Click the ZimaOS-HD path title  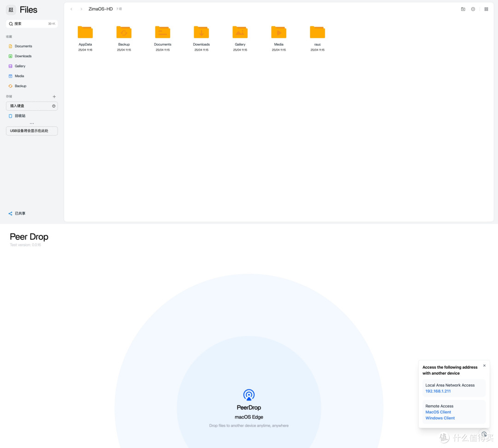coord(101,9)
